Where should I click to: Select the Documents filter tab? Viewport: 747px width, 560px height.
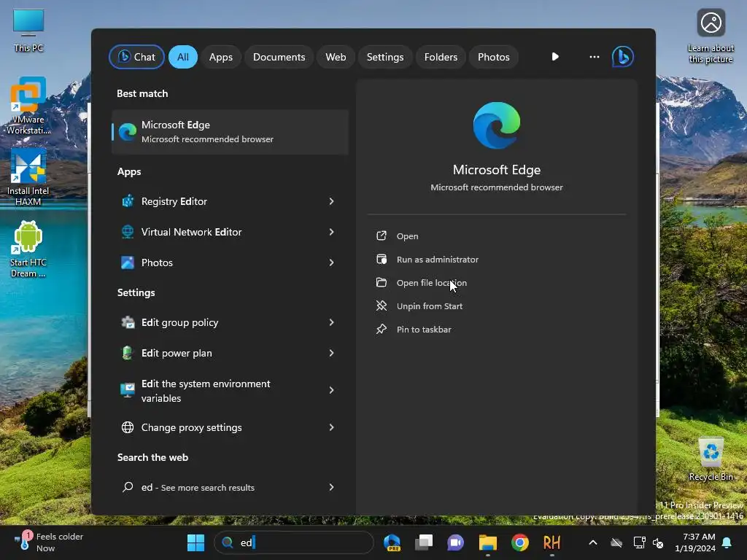pyautogui.click(x=279, y=57)
